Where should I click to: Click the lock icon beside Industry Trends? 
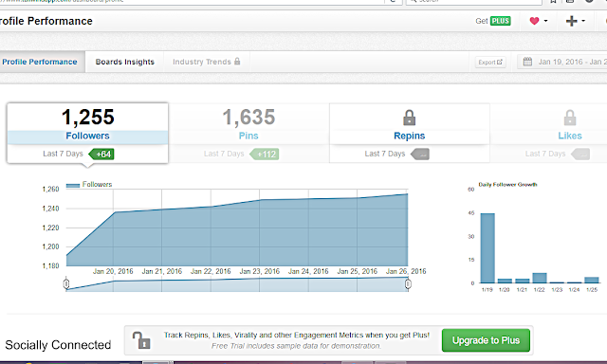[x=237, y=61]
